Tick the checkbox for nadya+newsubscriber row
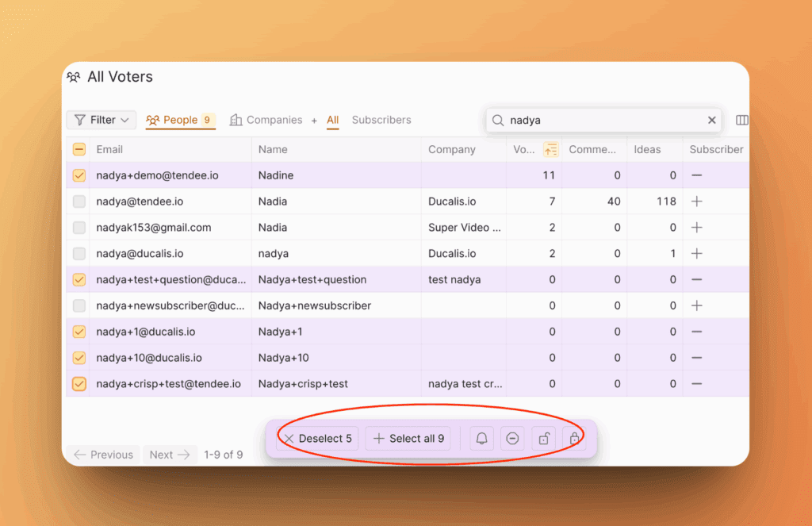 79,305
